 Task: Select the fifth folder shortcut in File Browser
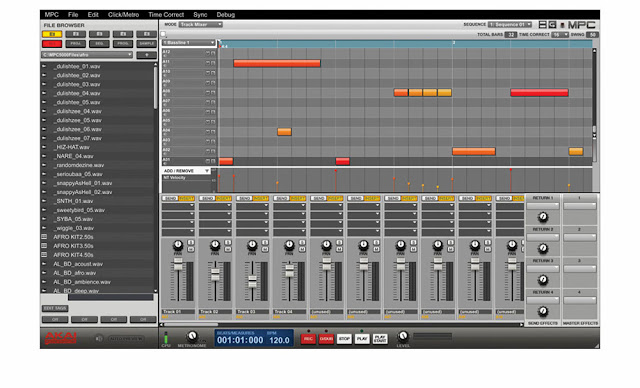click(x=147, y=34)
